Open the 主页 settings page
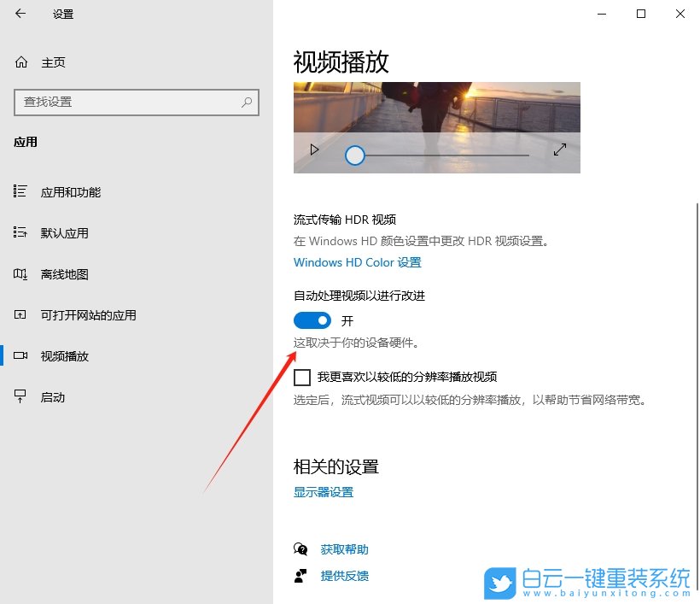This screenshot has height=604, width=700. [53, 62]
